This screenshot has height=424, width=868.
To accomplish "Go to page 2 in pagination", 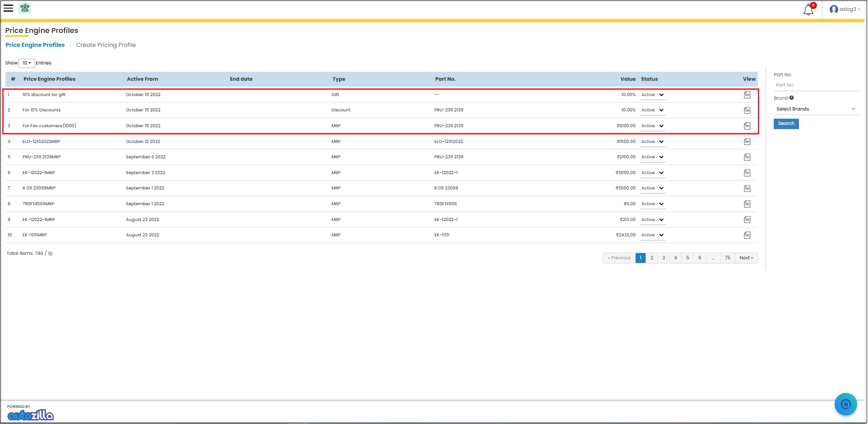I will (651, 258).
